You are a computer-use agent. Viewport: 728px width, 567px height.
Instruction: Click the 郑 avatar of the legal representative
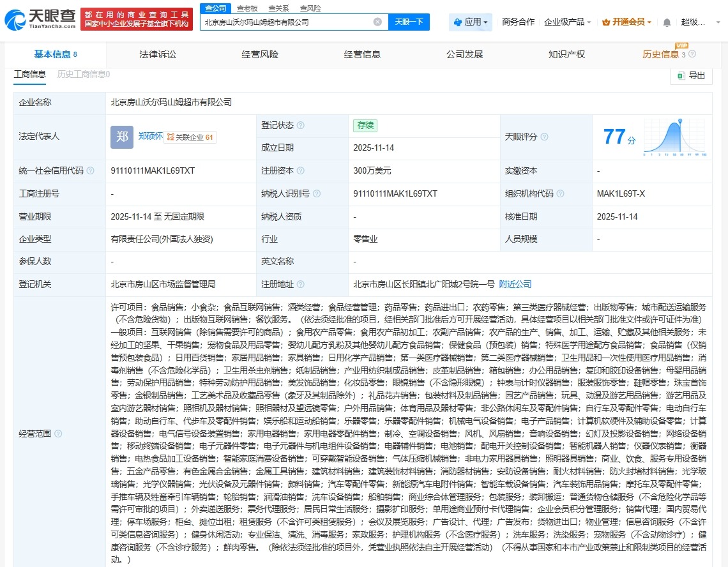[x=121, y=137]
